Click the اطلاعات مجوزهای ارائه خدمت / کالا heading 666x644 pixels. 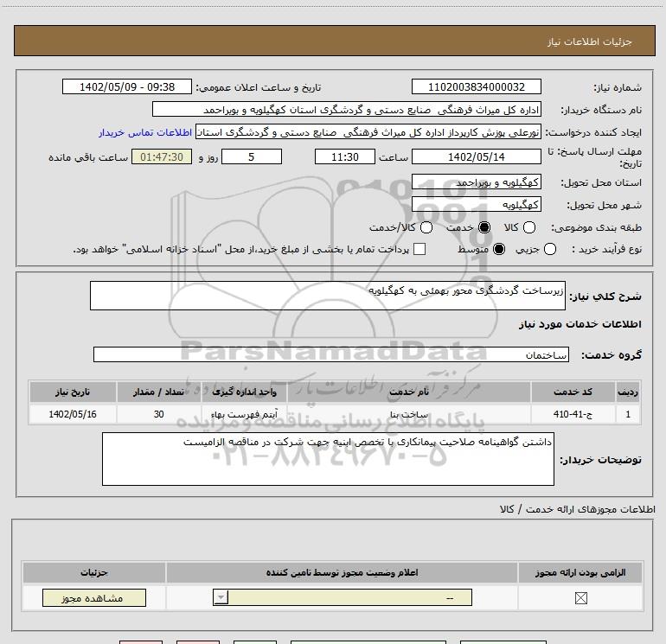point(577,509)
